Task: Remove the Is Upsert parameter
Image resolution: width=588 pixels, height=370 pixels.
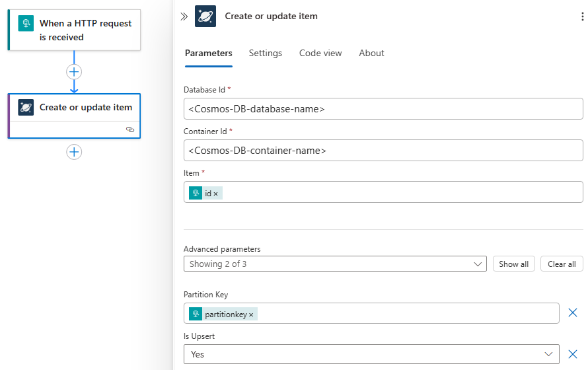Action: tap(573, 354)
